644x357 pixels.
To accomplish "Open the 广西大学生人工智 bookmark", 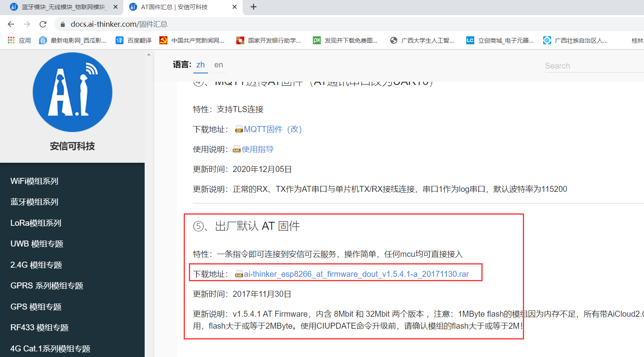I will pyautogui.click(x=422, y=40).
